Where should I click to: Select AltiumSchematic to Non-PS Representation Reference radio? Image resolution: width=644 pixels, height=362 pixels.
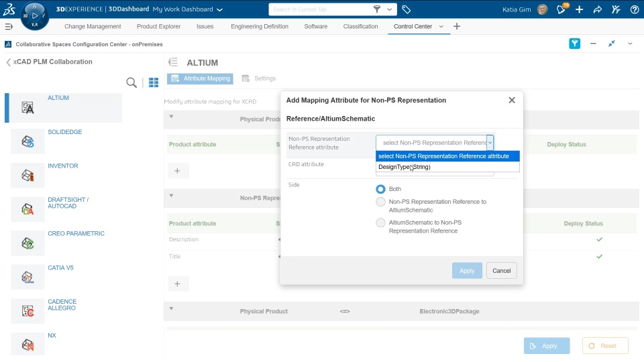coord(381,223)
